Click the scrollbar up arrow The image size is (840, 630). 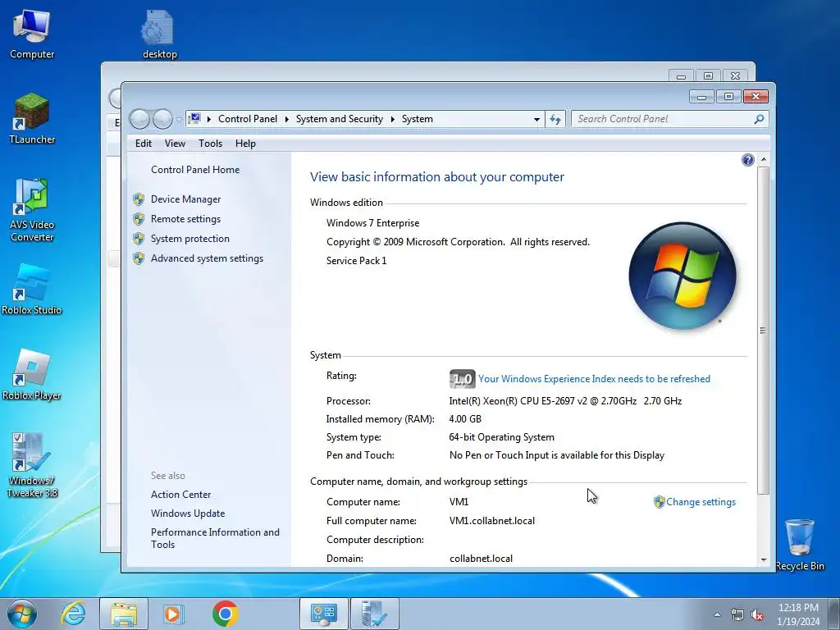[x=764, y=160]
